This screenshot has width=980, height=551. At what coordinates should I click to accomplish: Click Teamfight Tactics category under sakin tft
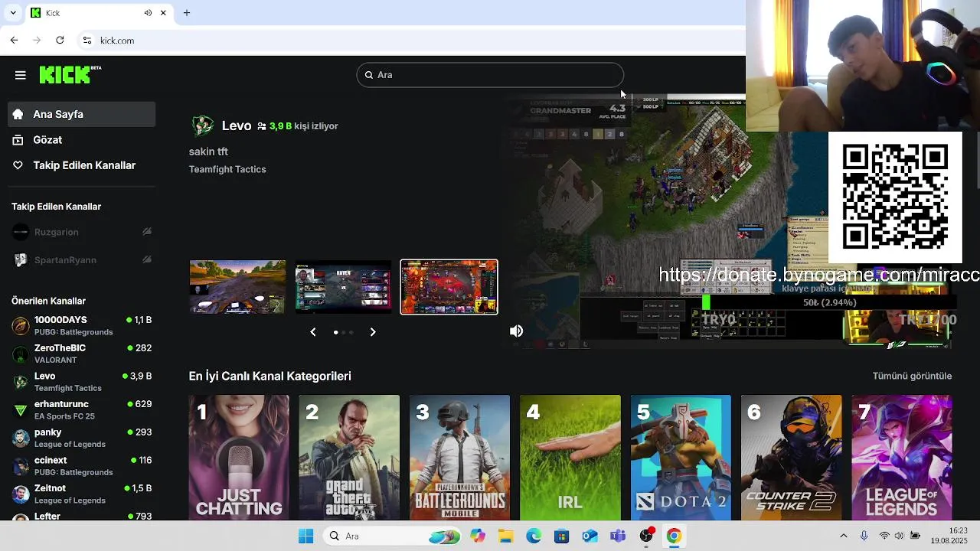tap(227, 169)
